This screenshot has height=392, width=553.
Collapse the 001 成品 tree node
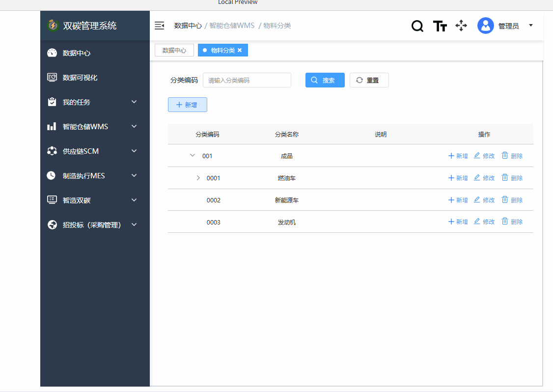[193, 155]
